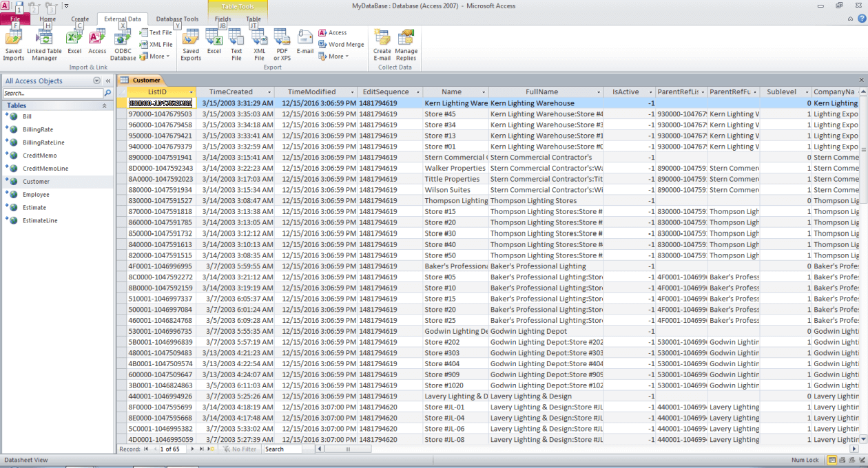Export table to PDF or XPS
The width and height of the screenshot is (868, 468).
tap(282, 44)
